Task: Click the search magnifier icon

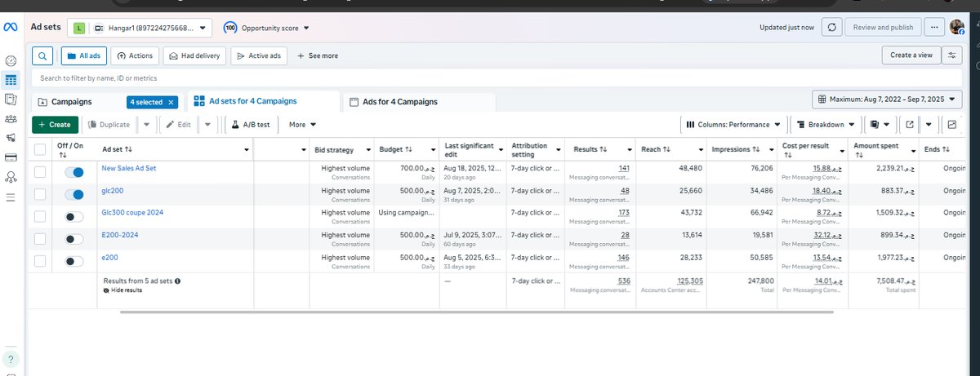Action: coord(43,55)
